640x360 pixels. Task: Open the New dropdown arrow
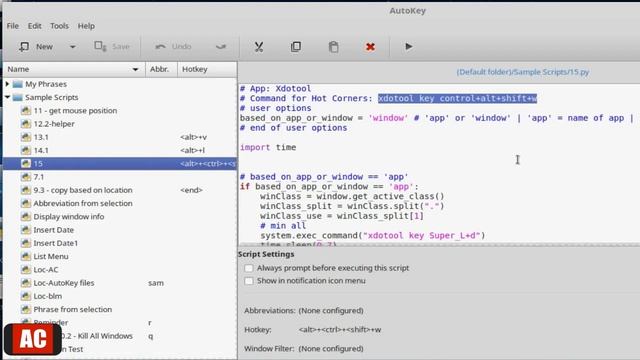(x=72, y=47)
